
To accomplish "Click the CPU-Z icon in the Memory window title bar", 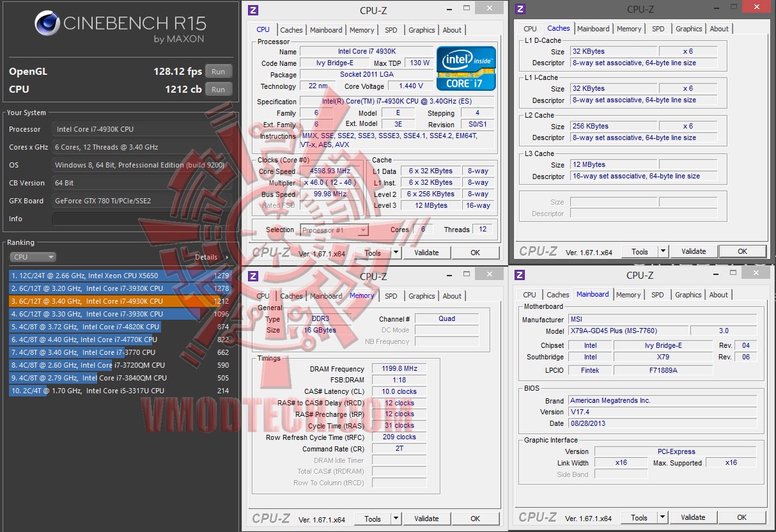I will pyautogui.click(x=253, y=276).
